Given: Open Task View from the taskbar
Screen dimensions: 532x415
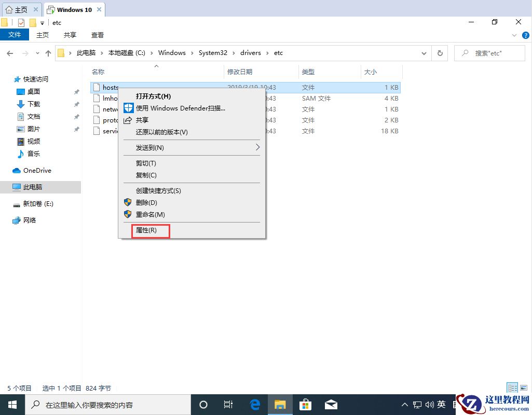Looking at the screenshot, I should 228,404.
